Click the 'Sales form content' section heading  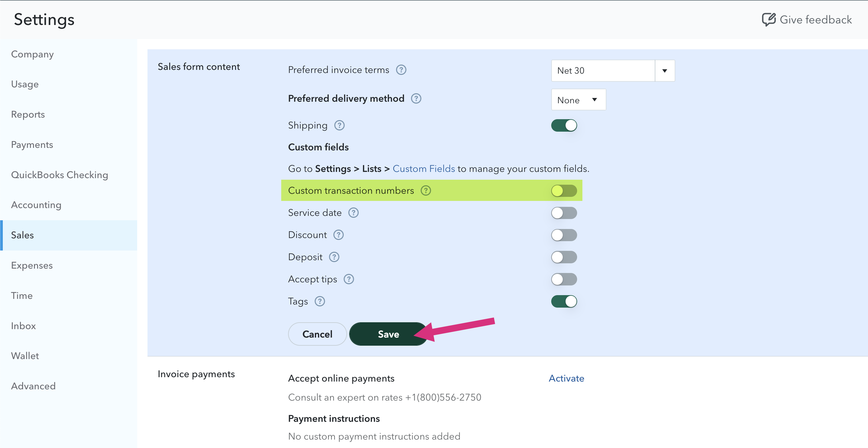pos(199,66)
